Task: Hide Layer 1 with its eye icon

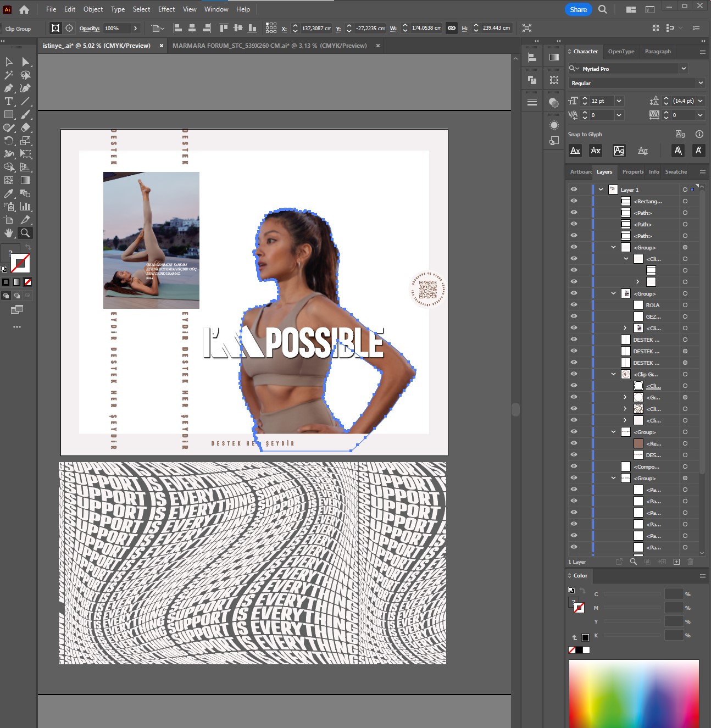Action: point(574,190)
